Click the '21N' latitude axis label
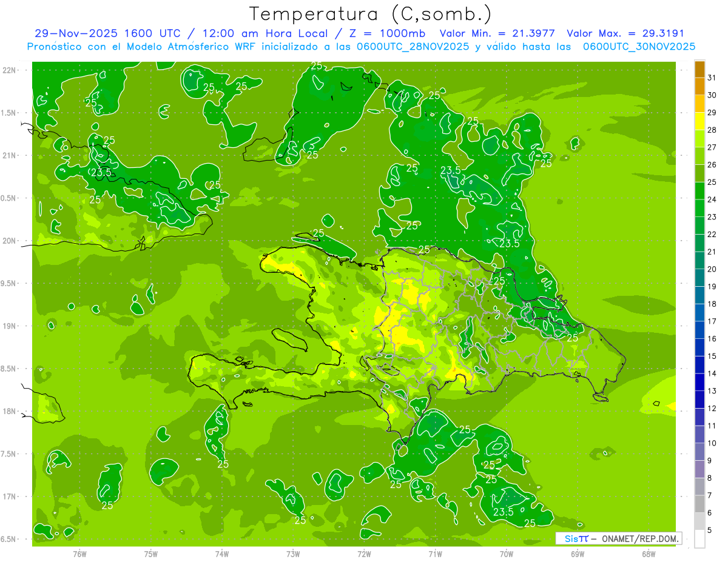Viewport: 728px width, 562px height. pyautogui.click(x=10, y=156)
